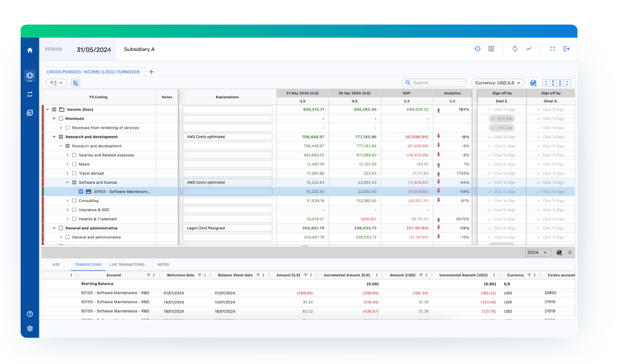619x364 pixels.
Task: Click the logout exit icon
Action: (567, 49)
